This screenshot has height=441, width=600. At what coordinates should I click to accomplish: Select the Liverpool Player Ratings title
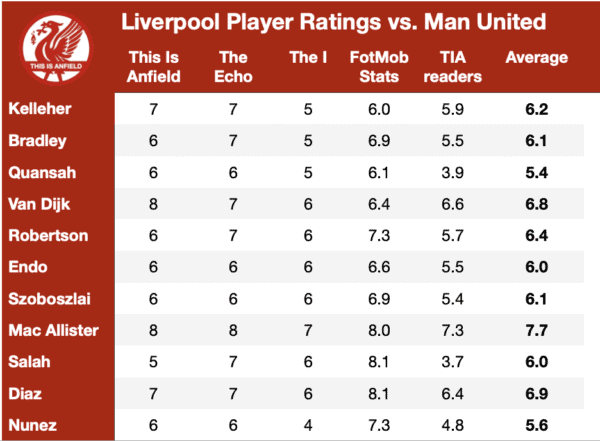coord(333,22)
